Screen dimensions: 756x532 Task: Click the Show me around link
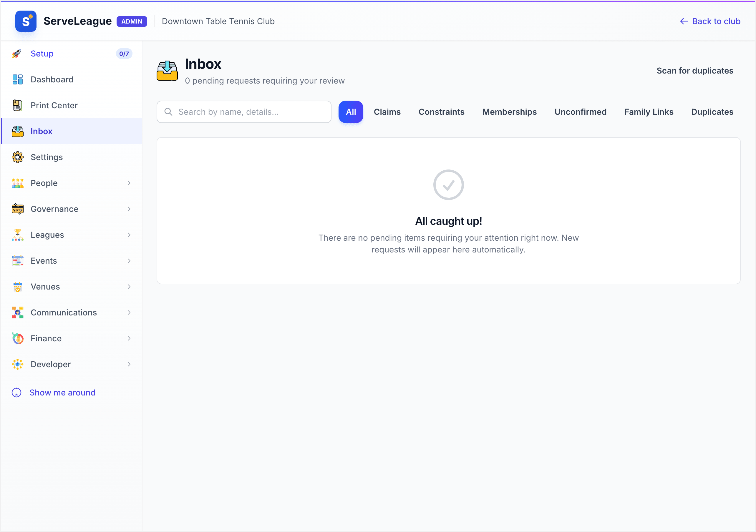(x=62, y=393)
